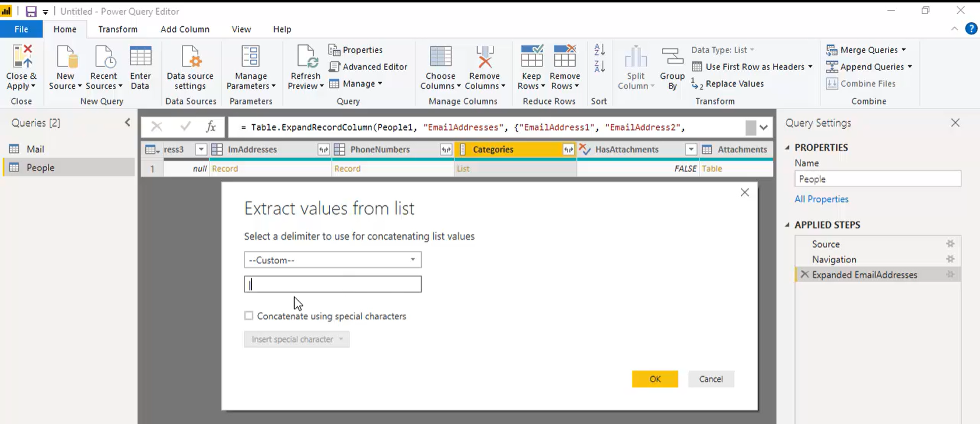Open Recent Sources icon
Image resolution: width=980 pixels, height=424 pixels.
tap(104, 57)
